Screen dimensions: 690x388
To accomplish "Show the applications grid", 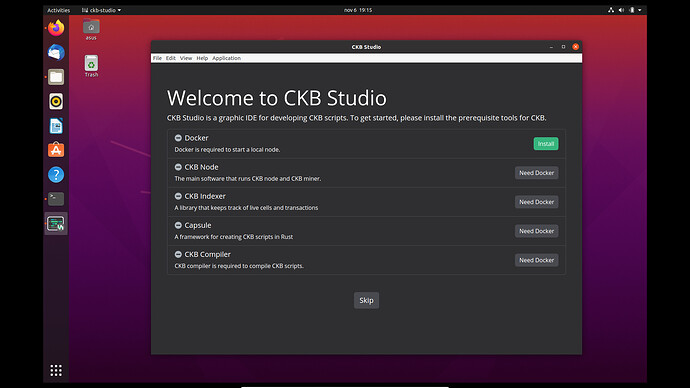I will click(56, 370).
